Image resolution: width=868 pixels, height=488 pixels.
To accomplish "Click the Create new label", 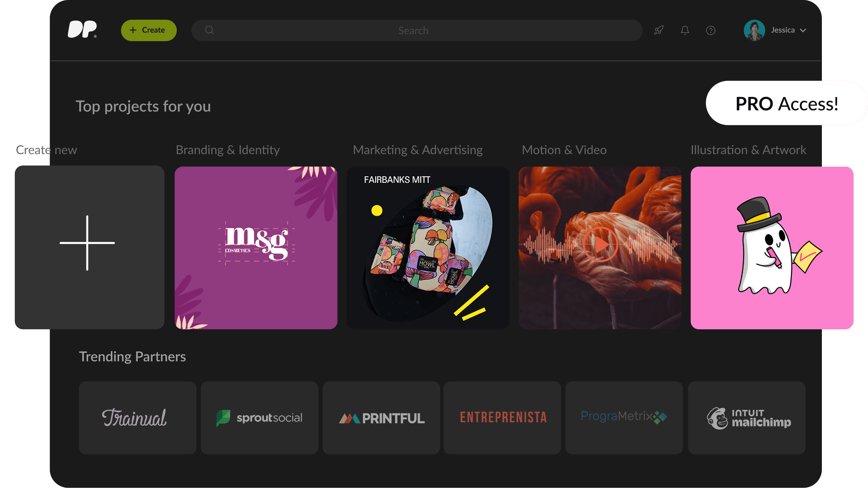I will pyautogui.click(x=46, y=150).
